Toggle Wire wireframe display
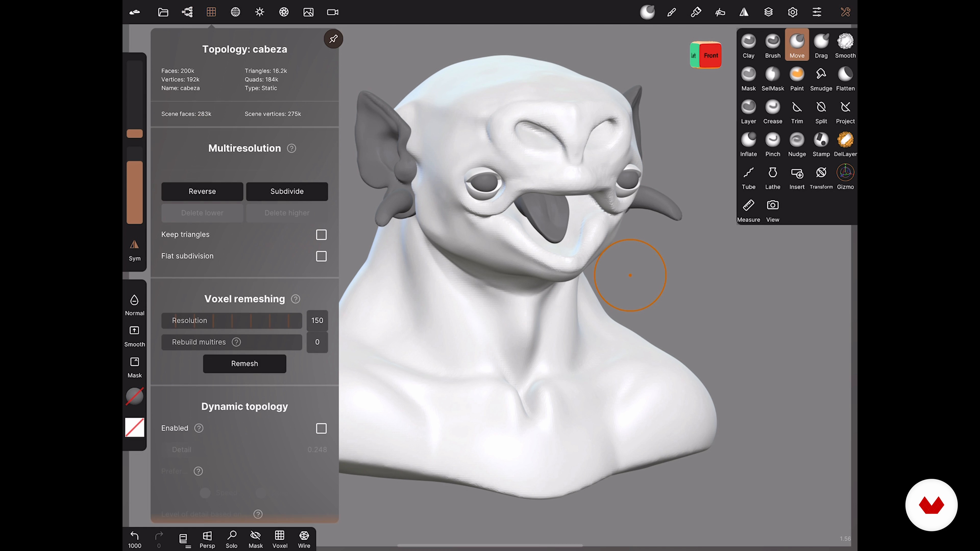The height and width of the screenshot is (551, 980). click(304, 539)
